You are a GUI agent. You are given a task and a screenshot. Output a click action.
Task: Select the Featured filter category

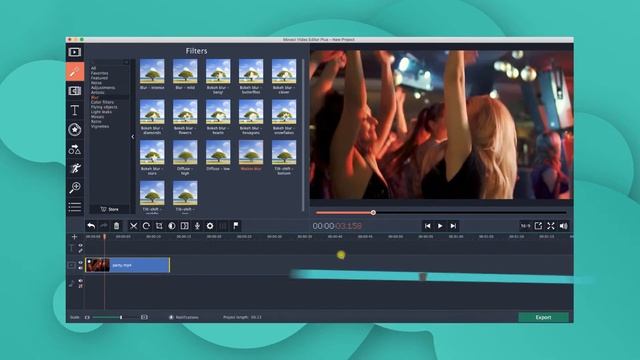(x=99, y=78)
